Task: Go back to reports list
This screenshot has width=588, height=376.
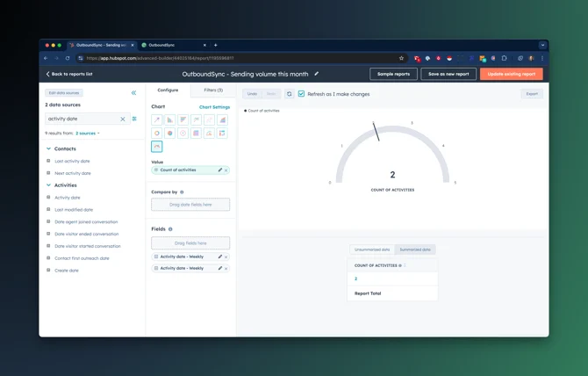Action: pyautogui.click(x=69, y=74)
